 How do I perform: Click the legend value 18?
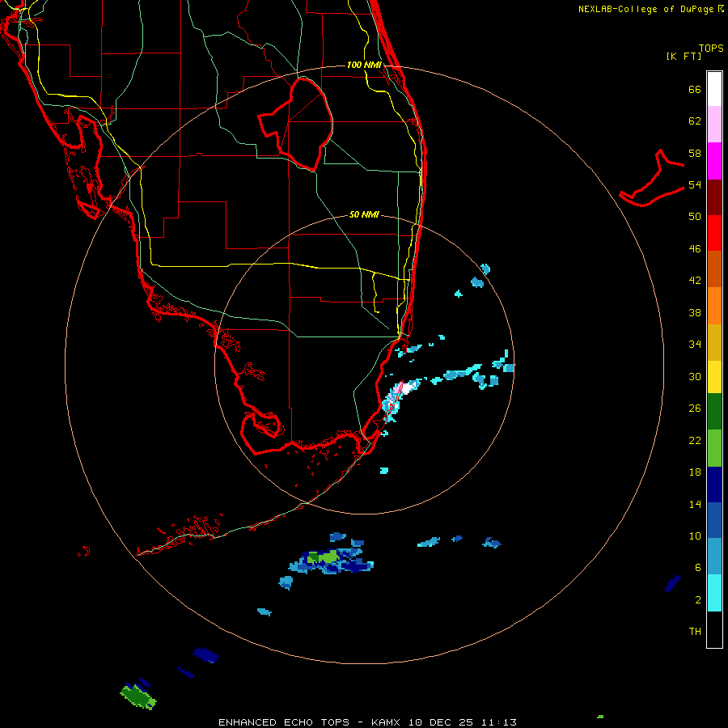(695, 472)
